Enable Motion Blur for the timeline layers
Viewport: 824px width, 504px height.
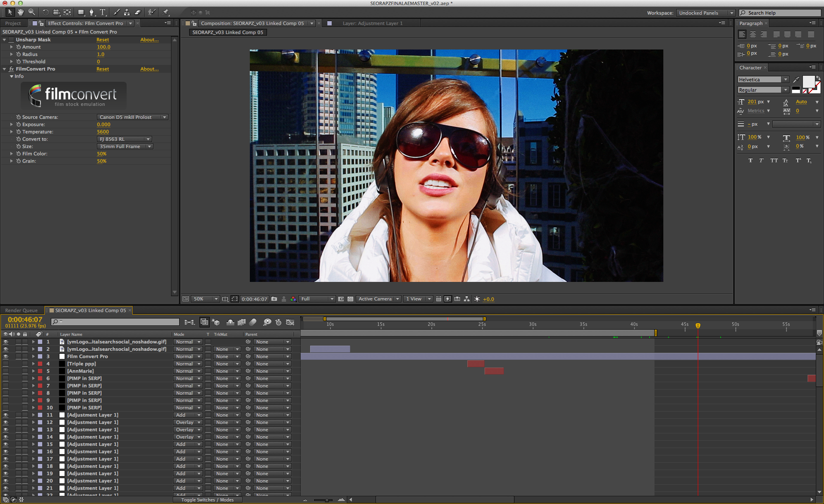click(253, 322)
